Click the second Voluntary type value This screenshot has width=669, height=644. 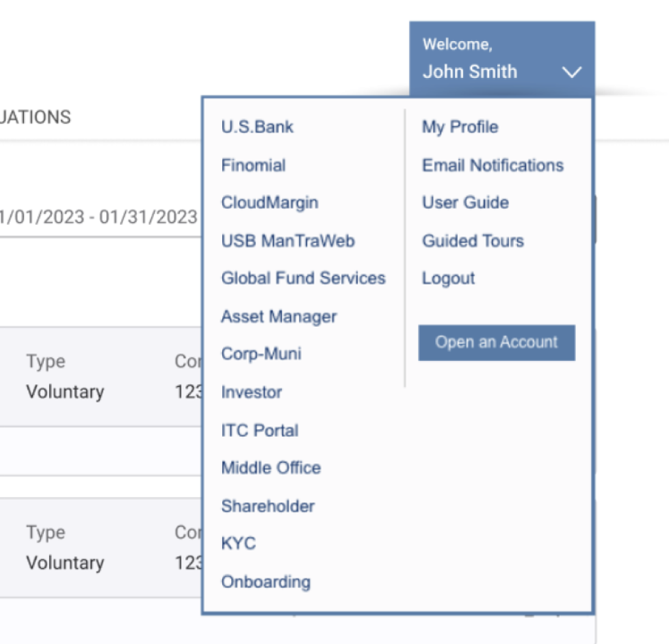click(x=65, y=563)
